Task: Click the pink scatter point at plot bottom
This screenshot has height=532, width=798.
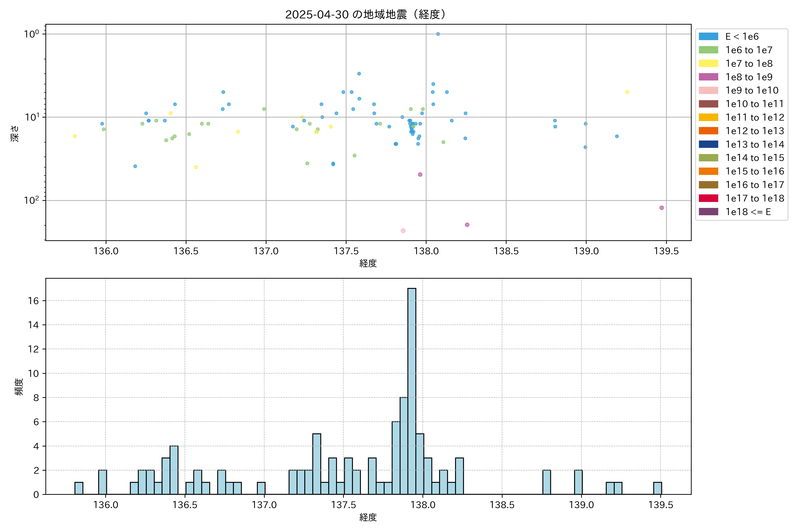Action: tap(403, 231)
